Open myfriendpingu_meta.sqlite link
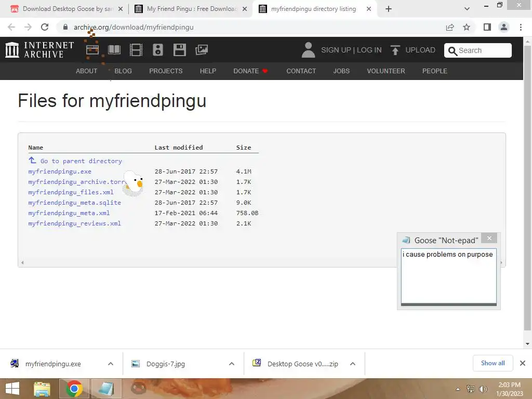The image size is (532, 399). coord(75,203)
